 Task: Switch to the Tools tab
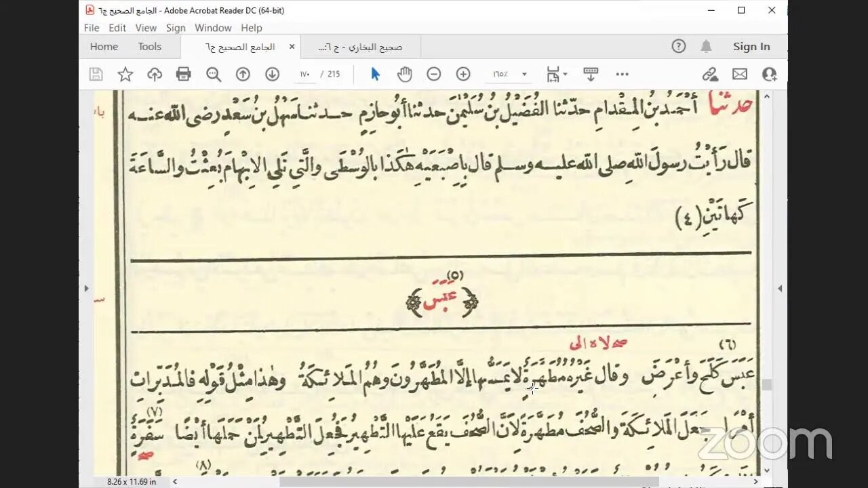149,47
